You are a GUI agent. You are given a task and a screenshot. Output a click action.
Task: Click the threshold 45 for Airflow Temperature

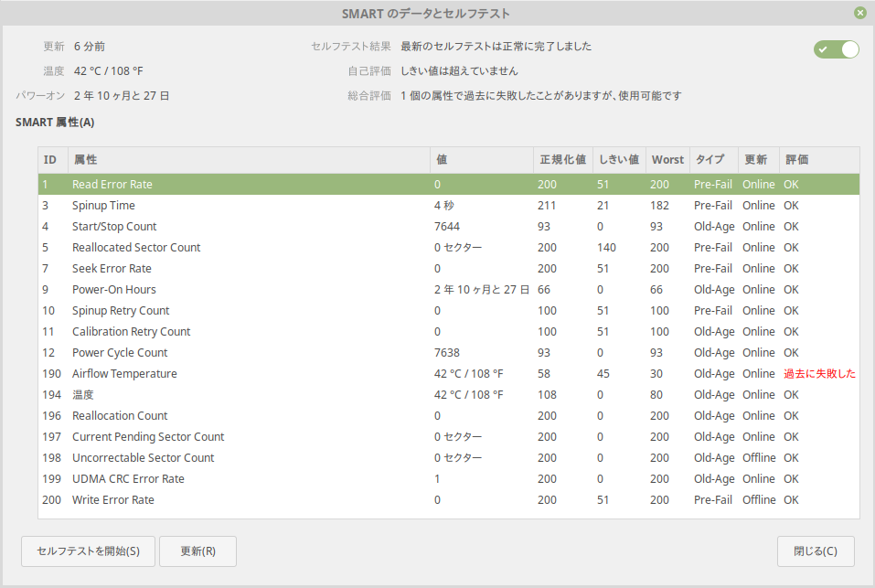pyautogui.click(x=603, y=374)
